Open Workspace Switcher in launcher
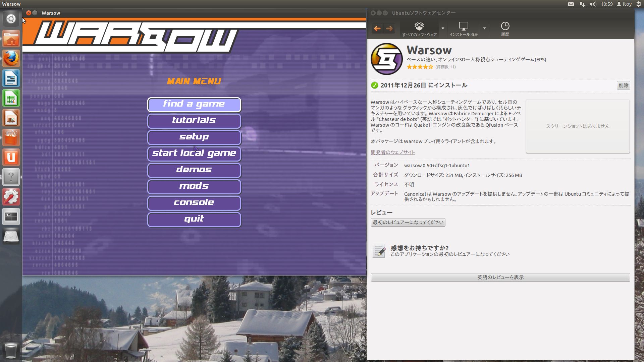Screen dimensions: 644x362 11,217
